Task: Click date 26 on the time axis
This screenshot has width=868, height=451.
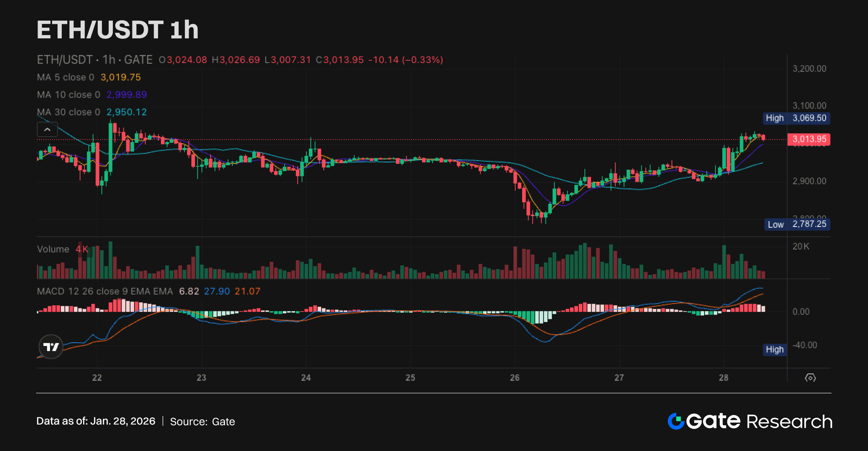Action: click(515, 378)
